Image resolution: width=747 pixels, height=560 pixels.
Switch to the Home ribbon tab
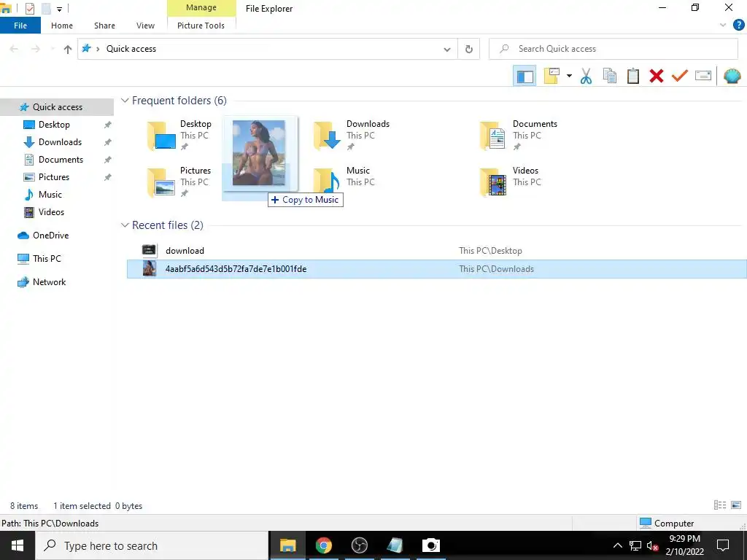click(62, 26)
